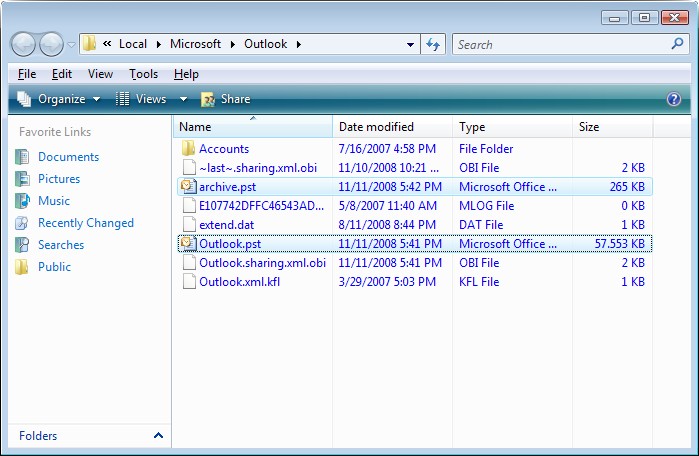The width and height of the screenshot is (699, 456).
Task: Open the recent pages dropdown arrow
Action: (71, 45)
